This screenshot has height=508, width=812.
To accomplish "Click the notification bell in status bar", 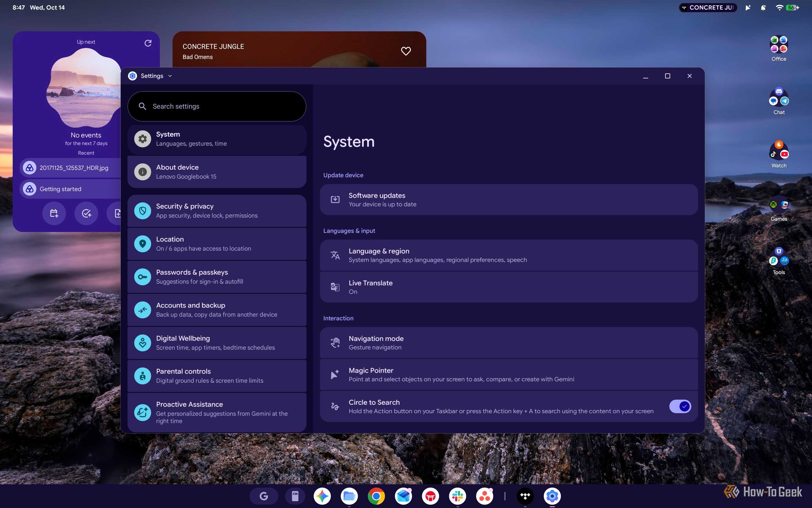I will (763, 7).
